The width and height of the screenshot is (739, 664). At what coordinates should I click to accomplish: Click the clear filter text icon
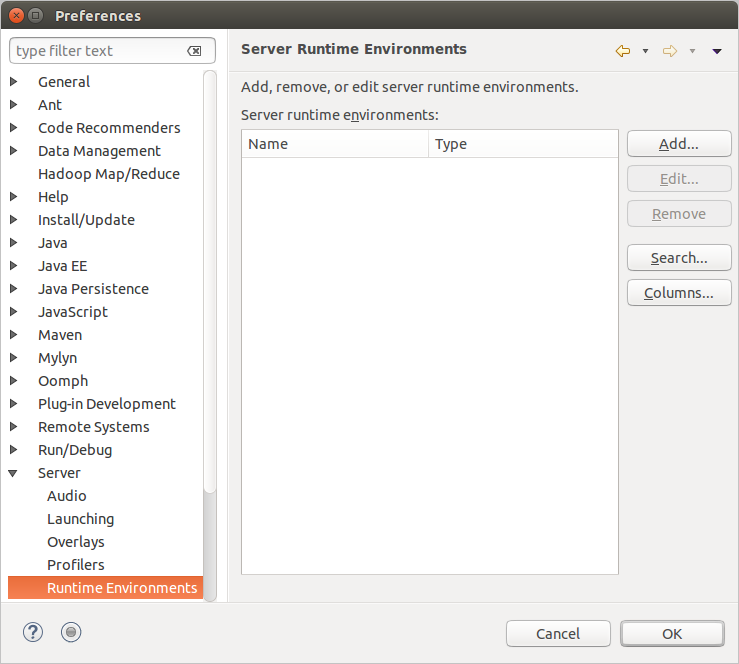click(194, 51)
